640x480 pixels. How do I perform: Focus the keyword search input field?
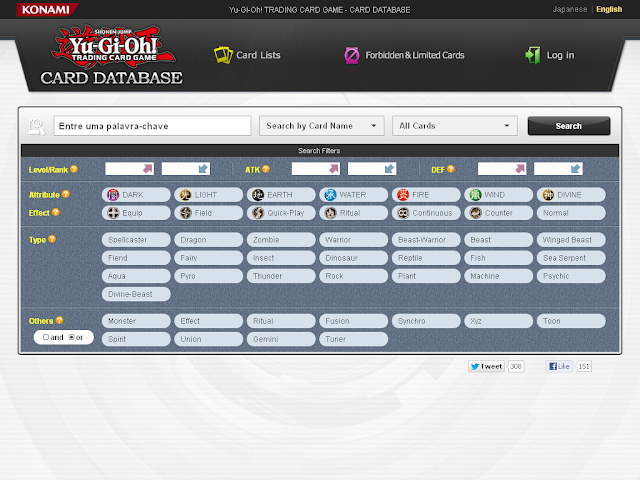point(152,126)
